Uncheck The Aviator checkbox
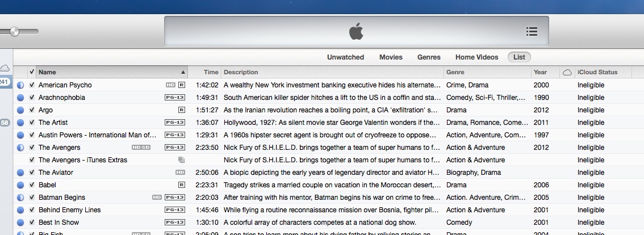This screenshot has width=644, height=235. (32, 173)
